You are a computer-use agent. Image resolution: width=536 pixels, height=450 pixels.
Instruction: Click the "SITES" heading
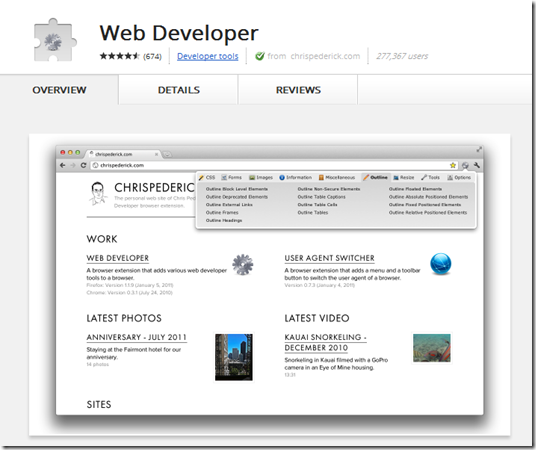click(99, 405)
